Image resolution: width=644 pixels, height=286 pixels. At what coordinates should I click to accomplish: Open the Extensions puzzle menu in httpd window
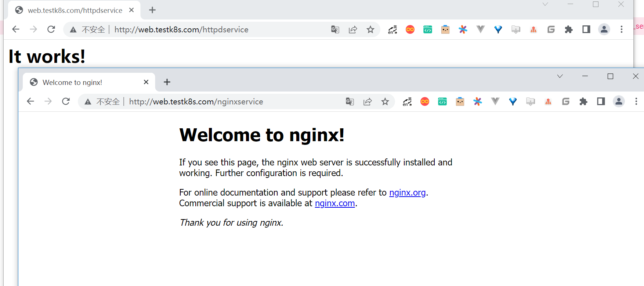click(569, 30)
